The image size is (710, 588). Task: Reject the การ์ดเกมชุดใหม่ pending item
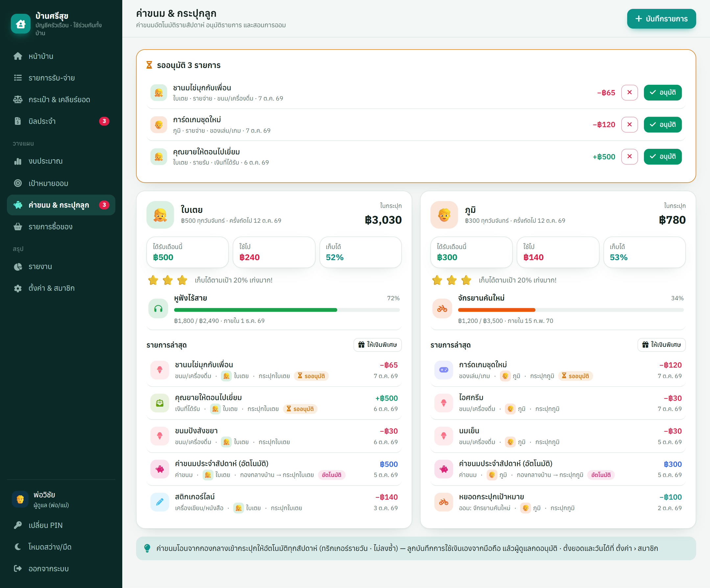(629, 125)
